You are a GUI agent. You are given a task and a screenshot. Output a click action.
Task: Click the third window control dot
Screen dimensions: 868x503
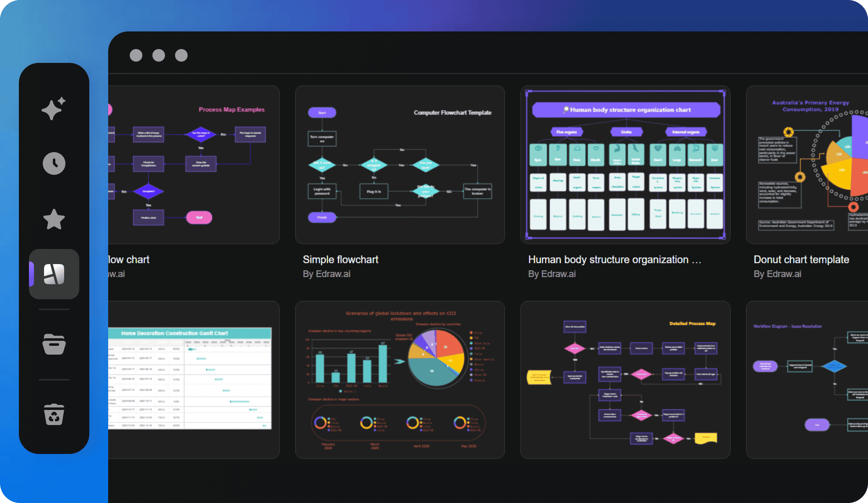pyautogui.click(x=181, y=55)
